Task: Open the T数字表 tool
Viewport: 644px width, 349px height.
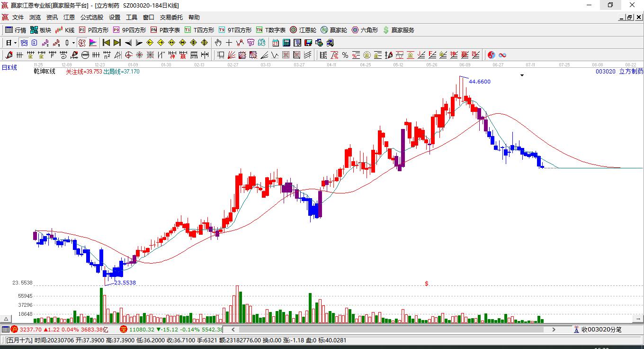Action: (x=271, y=30)
